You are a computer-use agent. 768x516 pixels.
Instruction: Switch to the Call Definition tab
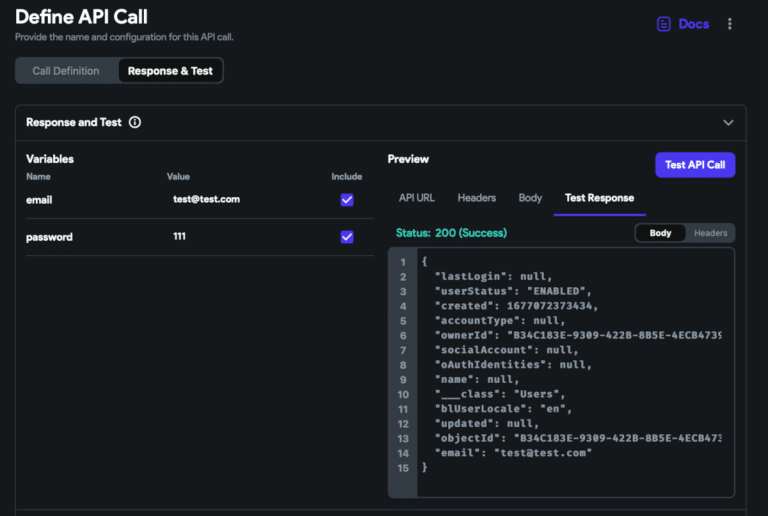66,71
